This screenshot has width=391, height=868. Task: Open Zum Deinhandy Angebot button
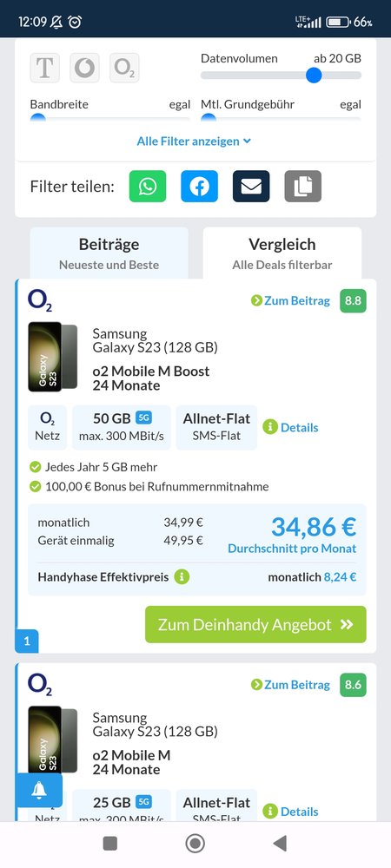255,624
